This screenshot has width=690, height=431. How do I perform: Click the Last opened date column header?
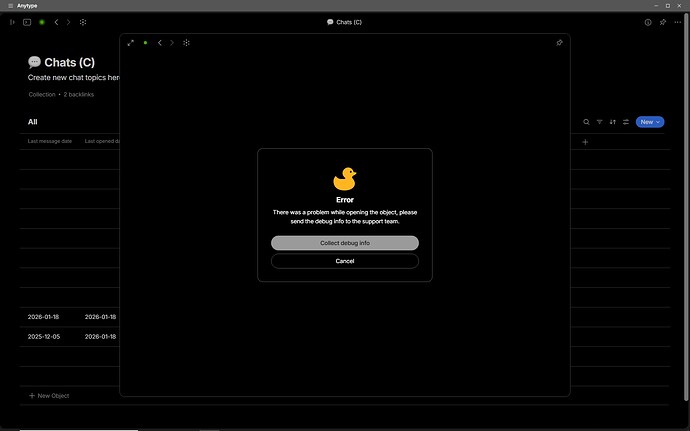pyautogui.click(x=102, y=141)
